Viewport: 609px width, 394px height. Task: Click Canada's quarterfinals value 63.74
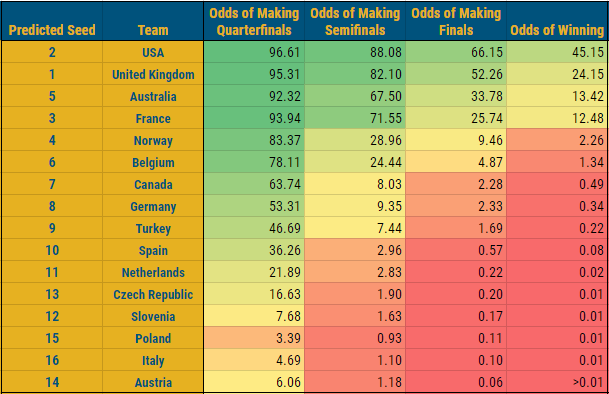click(254, 184)
